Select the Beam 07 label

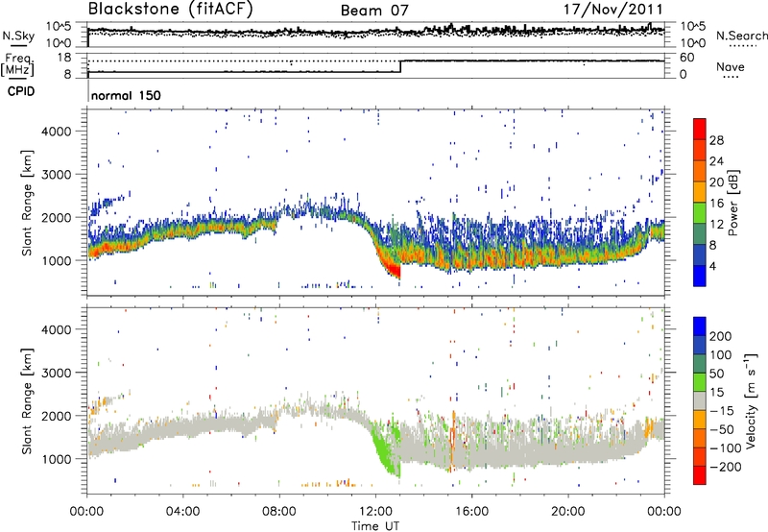[x=374, y=11]
